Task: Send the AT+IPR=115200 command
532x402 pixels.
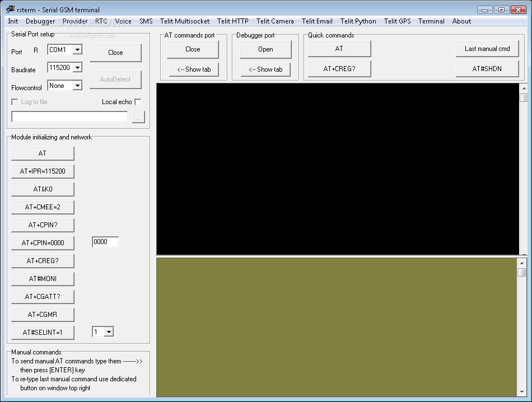Action: 43,171
